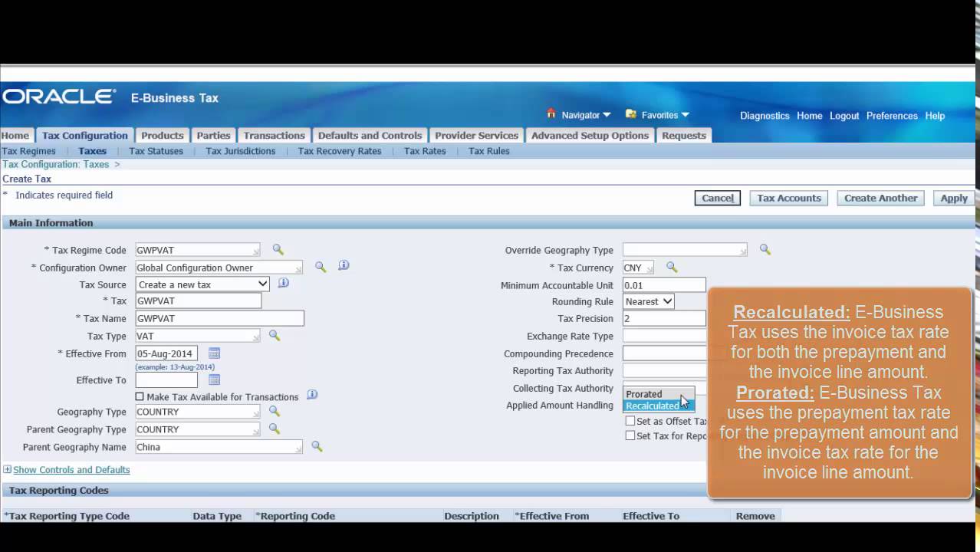The image size is (980, 552).
Task: Click the Cancel button
Action: [x=718, y=198]
